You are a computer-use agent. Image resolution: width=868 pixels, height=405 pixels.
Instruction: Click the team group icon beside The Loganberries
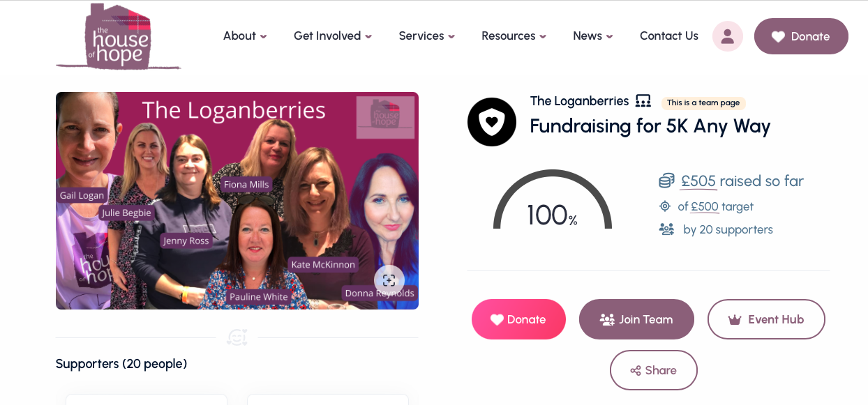[643, 101]
